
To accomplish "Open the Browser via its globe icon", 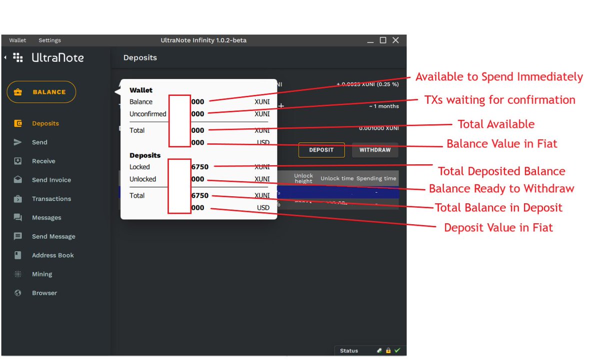I will [x=18, y=293].
